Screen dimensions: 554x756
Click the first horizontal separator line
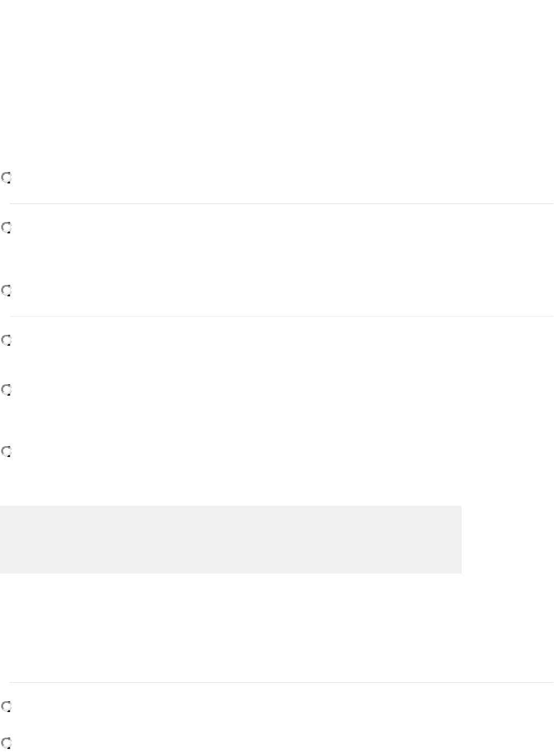tap(281, 204)
